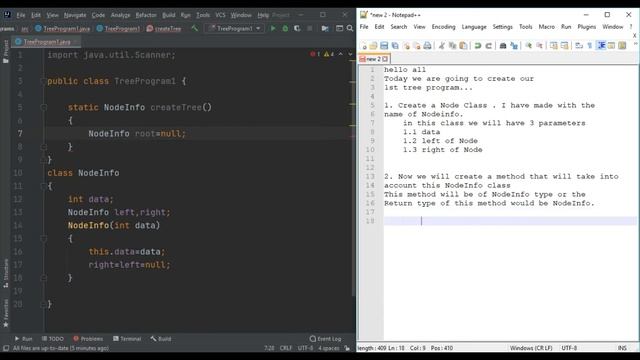Go to previous highlighted error arrow
This screenshot has width=640, height=360.
coord(341,54)
